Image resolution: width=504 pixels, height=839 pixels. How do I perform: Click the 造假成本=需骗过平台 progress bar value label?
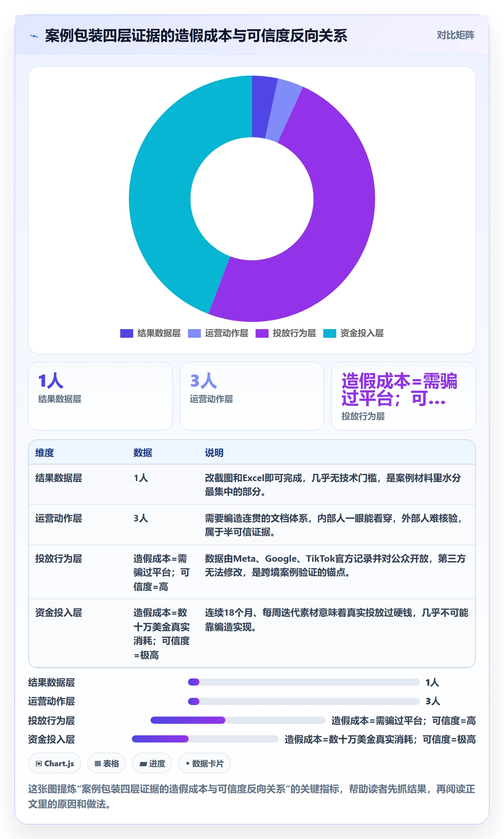click(404, 721)
